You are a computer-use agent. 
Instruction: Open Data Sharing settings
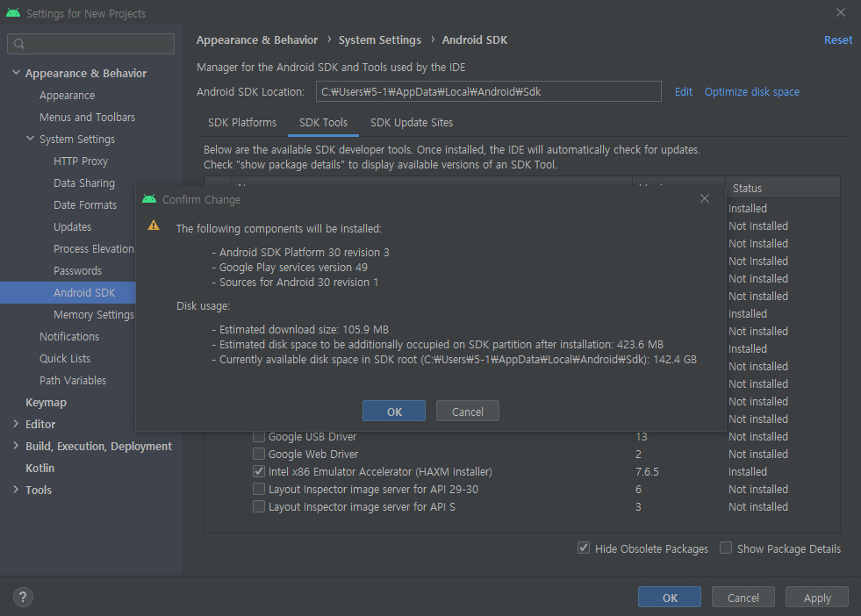[x=84, y=183]
